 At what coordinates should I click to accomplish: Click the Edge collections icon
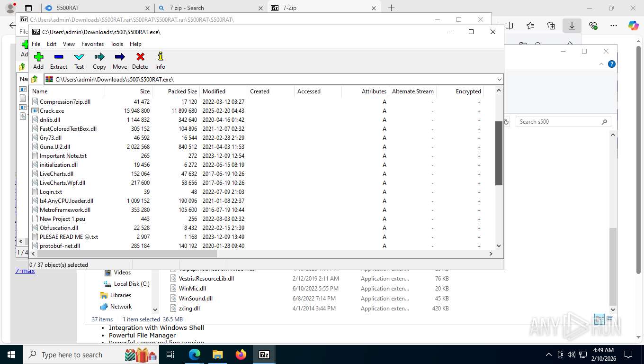[x=551, y=26]
